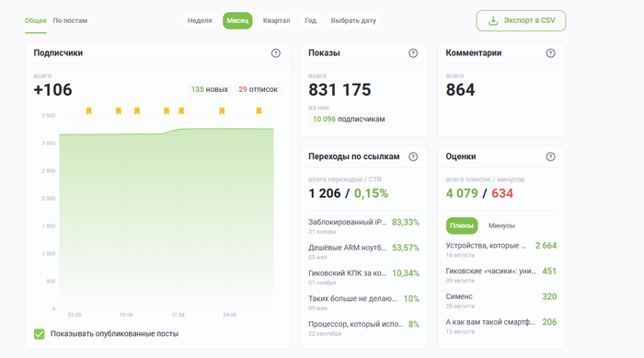
Task: Select the Квартал period
Action: (x=276, y=20)
